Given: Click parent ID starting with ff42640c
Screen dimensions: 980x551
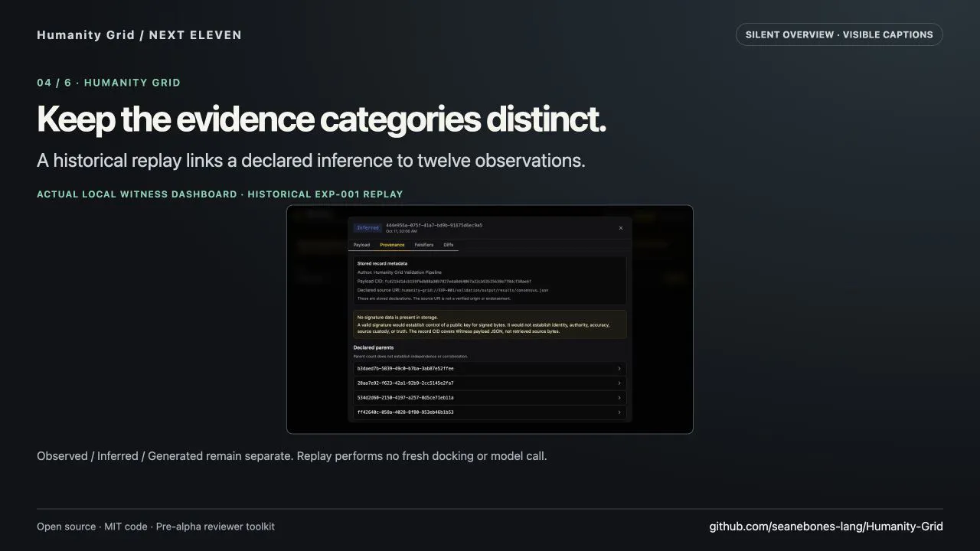Looking at the screenshot, I should click(405, 412).
